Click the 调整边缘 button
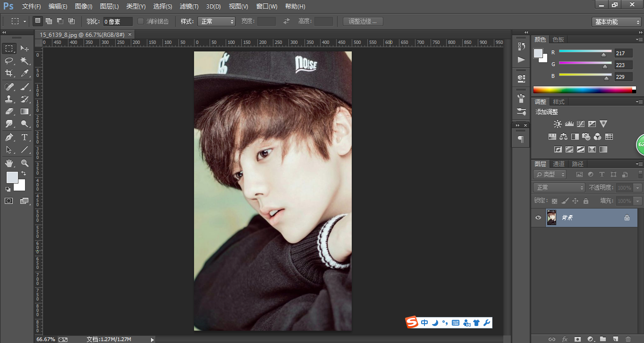Screen dimensions: 644x343 pyautogui.click(x=363, y=21)
